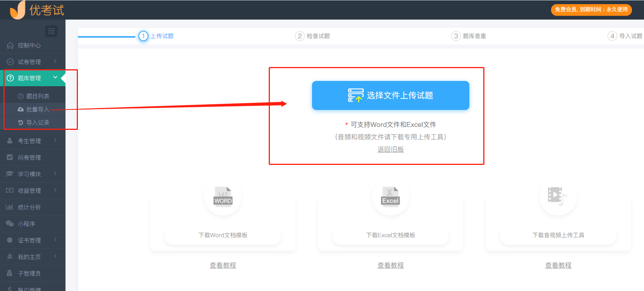Viewport: 644px width, 291px height.
Task: Click the 返回旧版 link
Action: click(x=390, y=149)
